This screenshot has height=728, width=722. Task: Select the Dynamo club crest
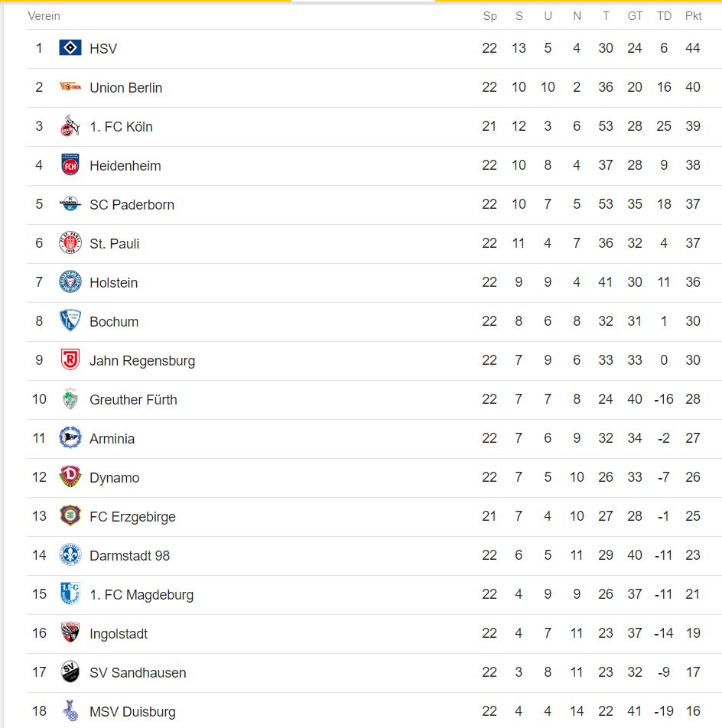[x=70, y=477]
